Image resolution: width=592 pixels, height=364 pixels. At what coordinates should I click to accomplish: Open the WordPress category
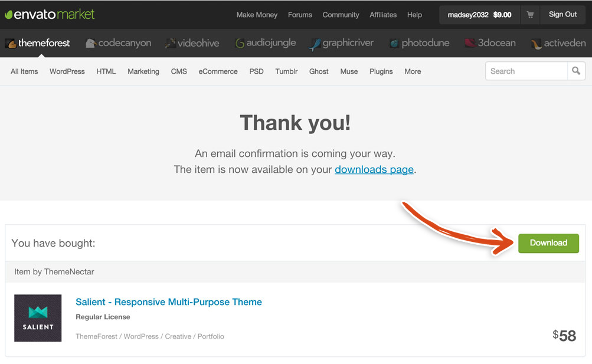[x=67, y=71]
